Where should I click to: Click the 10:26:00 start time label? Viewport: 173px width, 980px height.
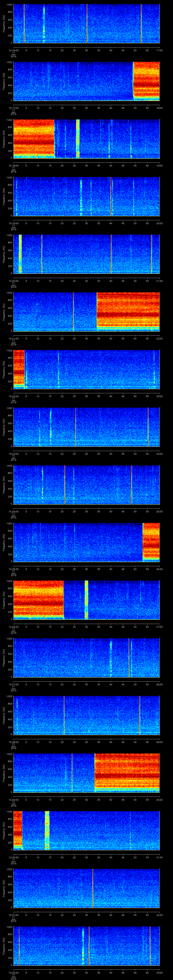pyautogui.click(x=13, y=627)
